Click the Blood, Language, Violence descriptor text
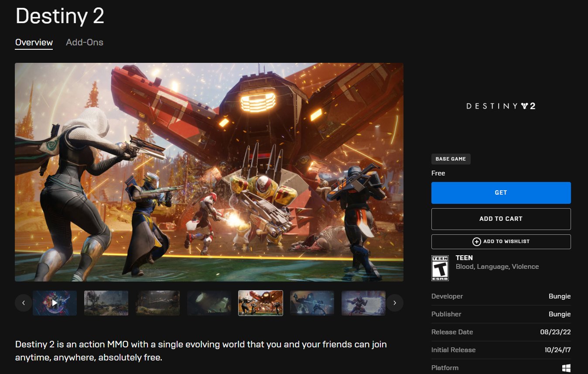Viewport: 588px width, 374px height. (497, 267)
